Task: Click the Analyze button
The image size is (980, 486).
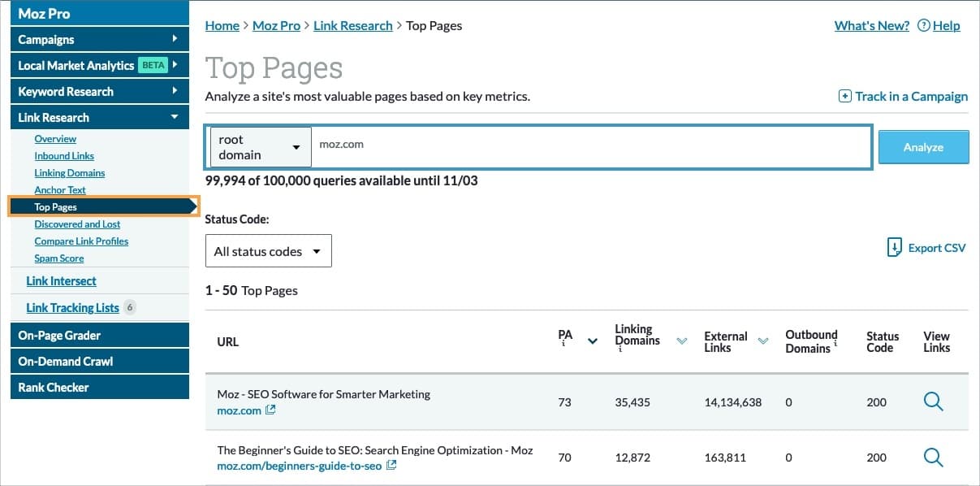Action: (x=923, y=147)
